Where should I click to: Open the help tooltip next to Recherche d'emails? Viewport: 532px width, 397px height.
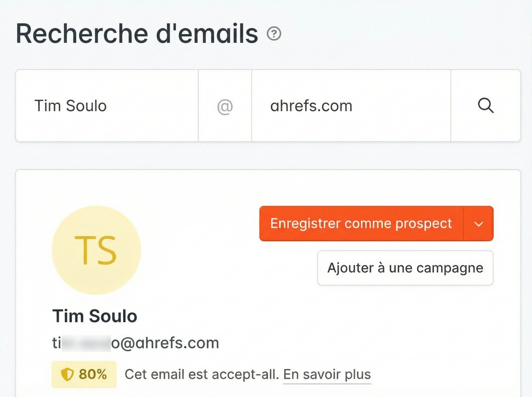tap(274, 33)
